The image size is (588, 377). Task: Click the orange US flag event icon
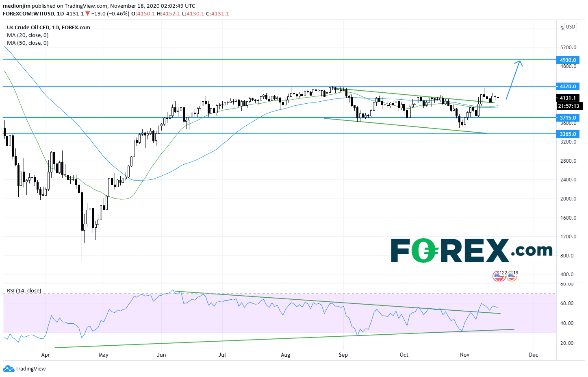pyautogui.click(x=512, y=277)
